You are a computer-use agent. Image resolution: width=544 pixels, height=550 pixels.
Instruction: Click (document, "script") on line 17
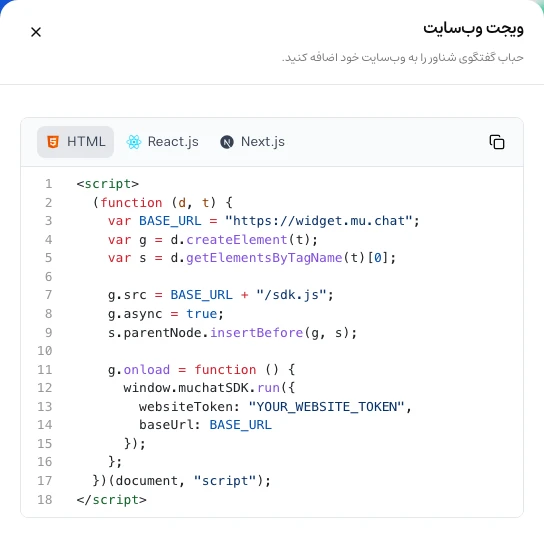click(x=186, y=481)
